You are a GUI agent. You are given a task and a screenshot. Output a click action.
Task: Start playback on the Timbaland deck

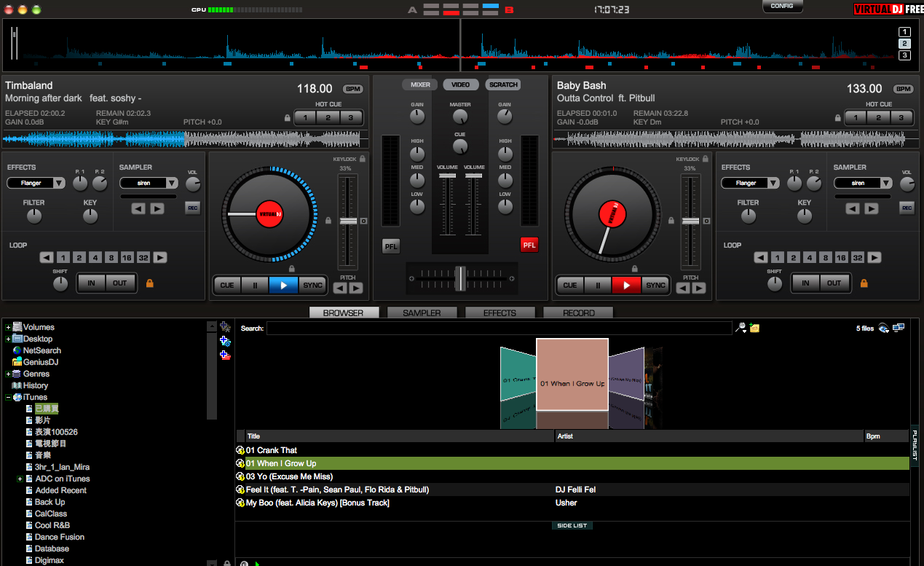(x=283, y=286)
